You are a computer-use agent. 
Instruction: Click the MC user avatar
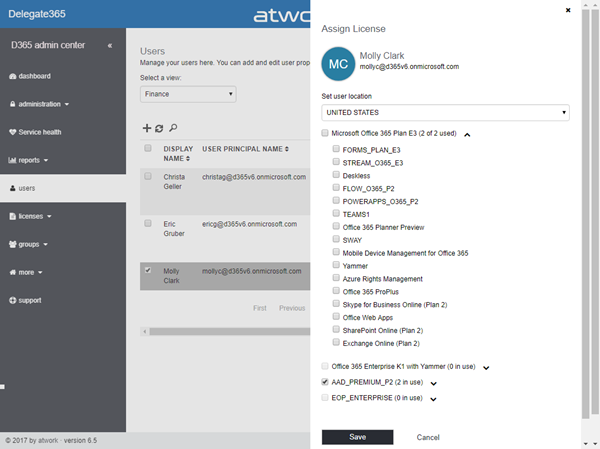tap(338, 64)
